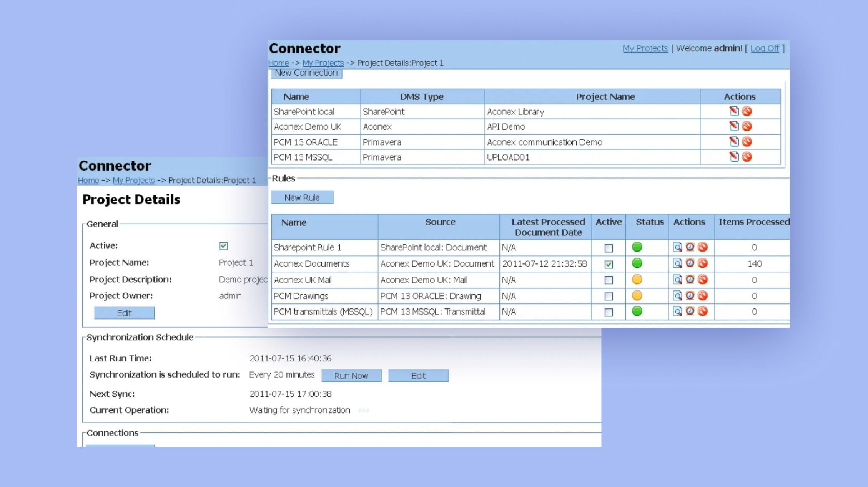Toggle Active checkbox in General section
The height and width of the screenshot is (487, 868).
223,246
